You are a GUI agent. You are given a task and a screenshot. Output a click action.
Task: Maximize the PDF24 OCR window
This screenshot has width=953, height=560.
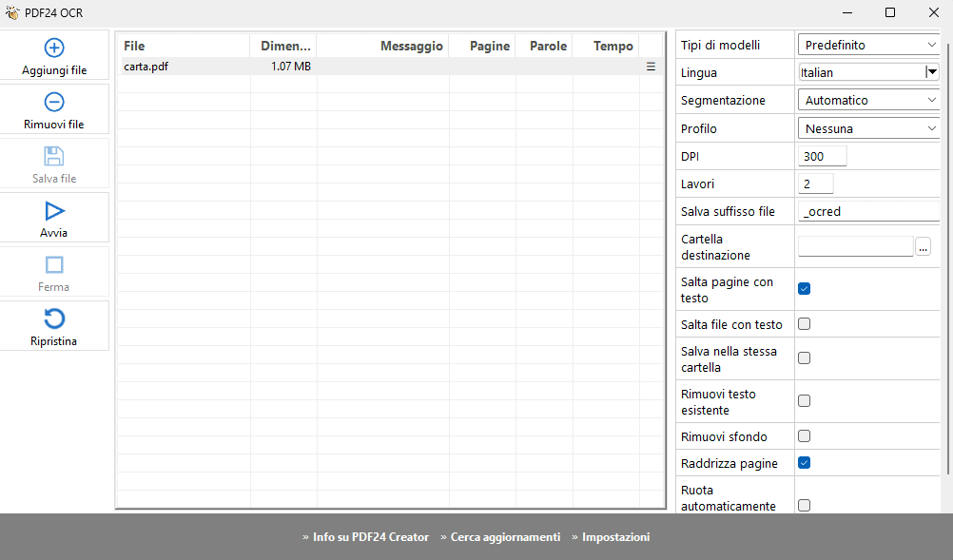click(x=890, y=12)
